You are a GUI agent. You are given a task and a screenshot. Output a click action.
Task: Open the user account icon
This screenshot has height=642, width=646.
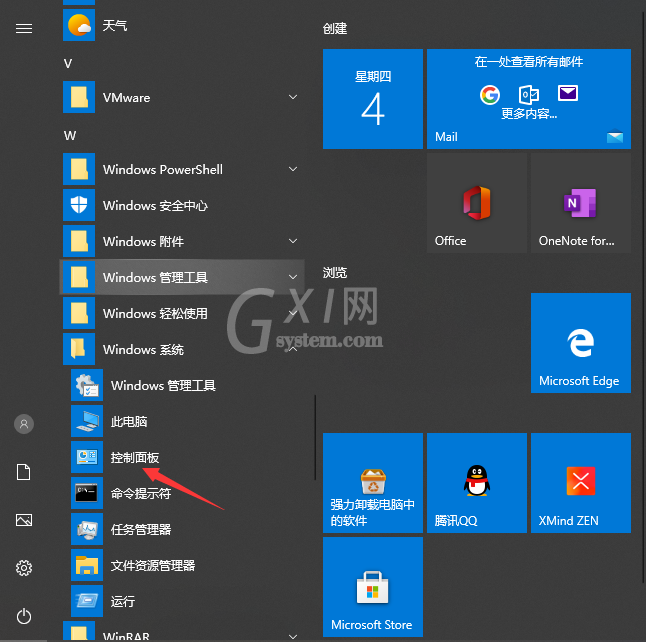(x=24, y=424)
